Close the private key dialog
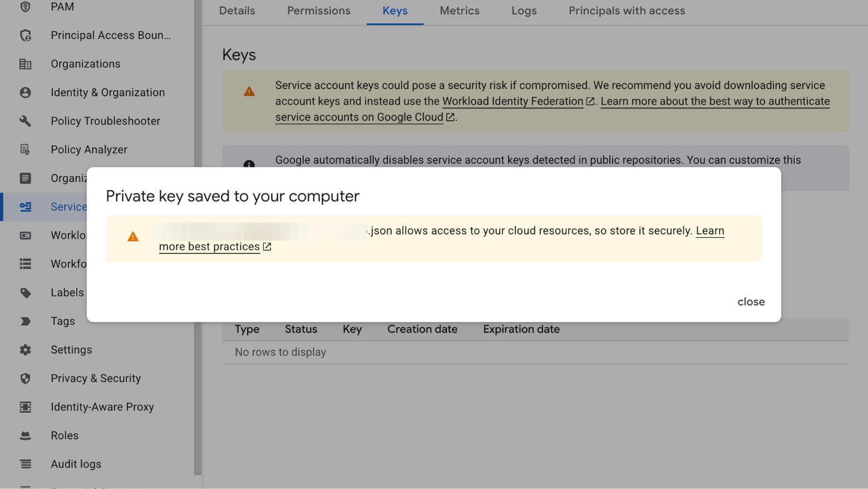The width and height of the screenshot is (868, 489). [x=751, y=301]
